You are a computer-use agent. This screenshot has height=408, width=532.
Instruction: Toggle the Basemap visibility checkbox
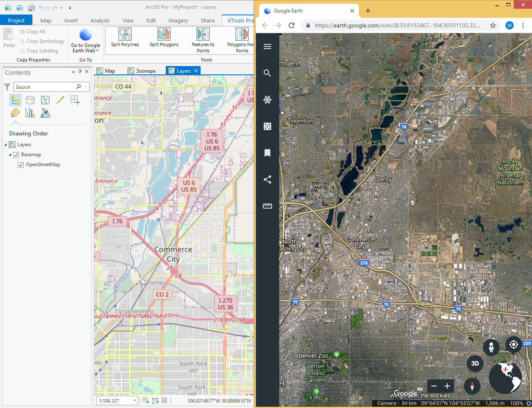(16, 155)
